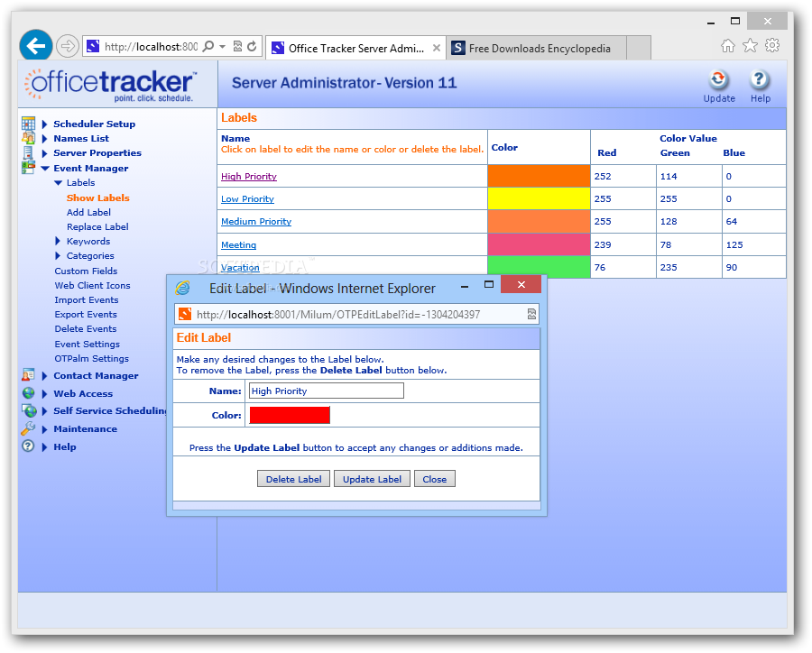Open the address bar dropdown arrow
This screenshot has width=812, height=653.
[222, 47]
